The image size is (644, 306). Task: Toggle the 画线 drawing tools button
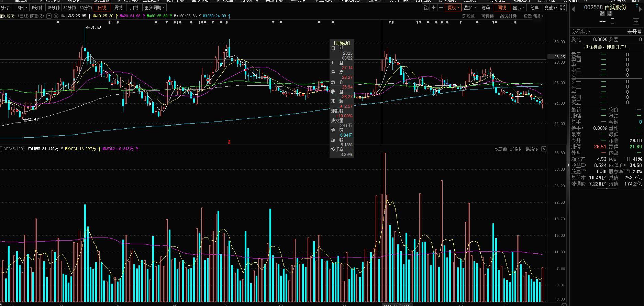tap(502, 8)
